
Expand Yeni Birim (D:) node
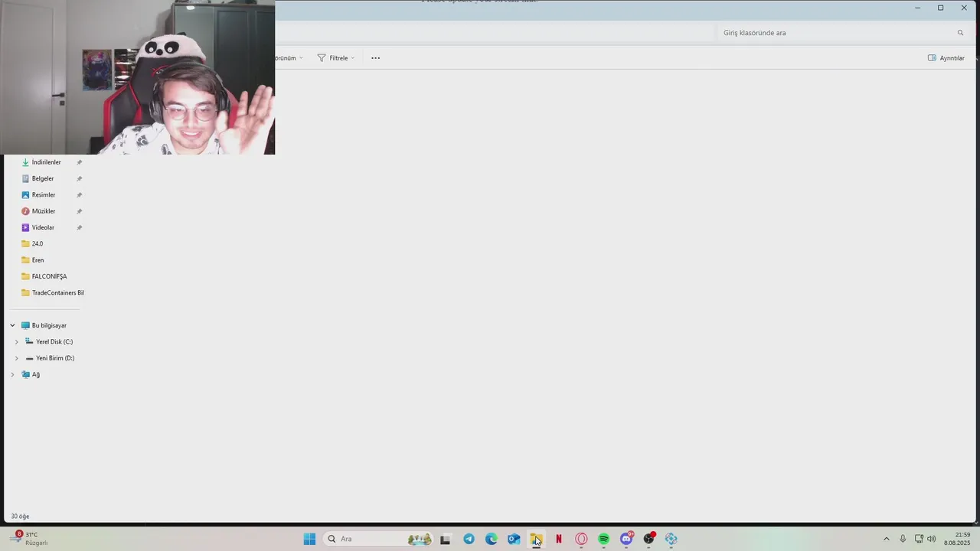(17, 358)
